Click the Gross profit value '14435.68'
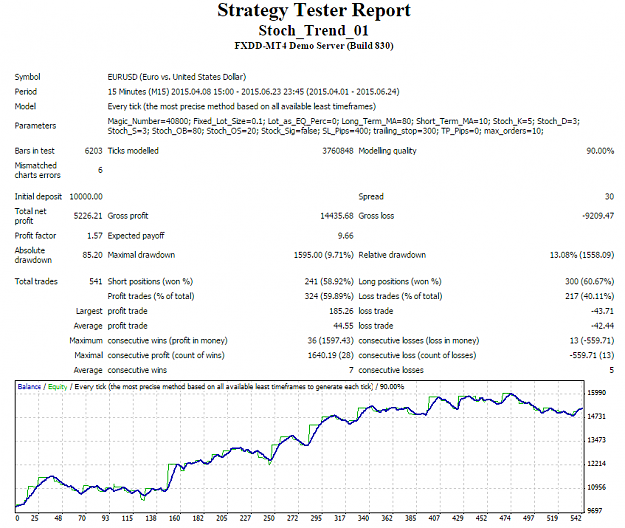The image size is (625, 528). pos(336,216)
